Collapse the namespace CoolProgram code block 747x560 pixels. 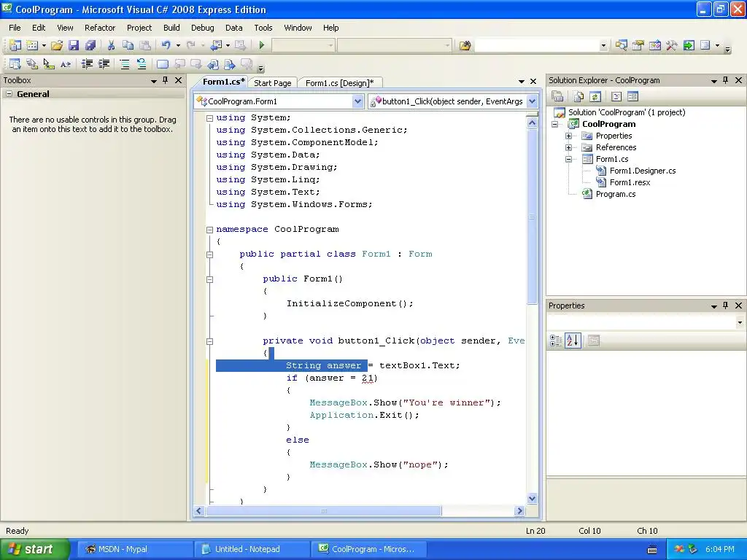[209, 230]
